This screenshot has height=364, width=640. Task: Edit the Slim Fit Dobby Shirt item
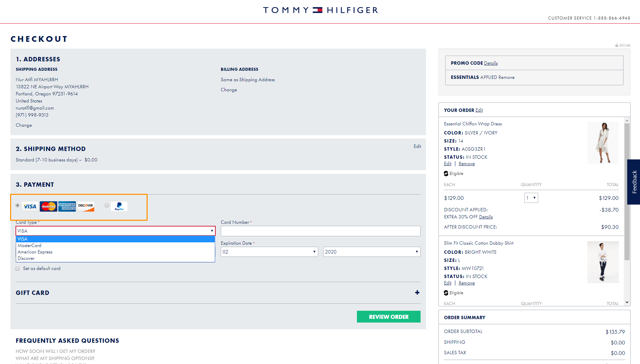pyautogui.click(x=448, y=283)
